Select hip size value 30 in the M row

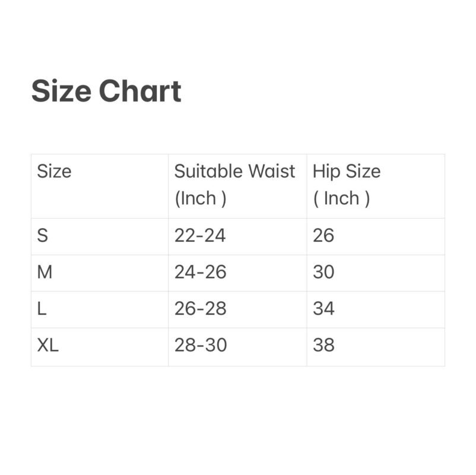[323, 272]
